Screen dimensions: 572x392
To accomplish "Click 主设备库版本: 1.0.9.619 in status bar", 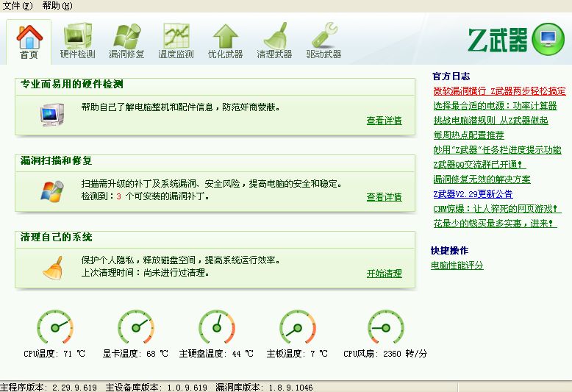I will point(156,388).
